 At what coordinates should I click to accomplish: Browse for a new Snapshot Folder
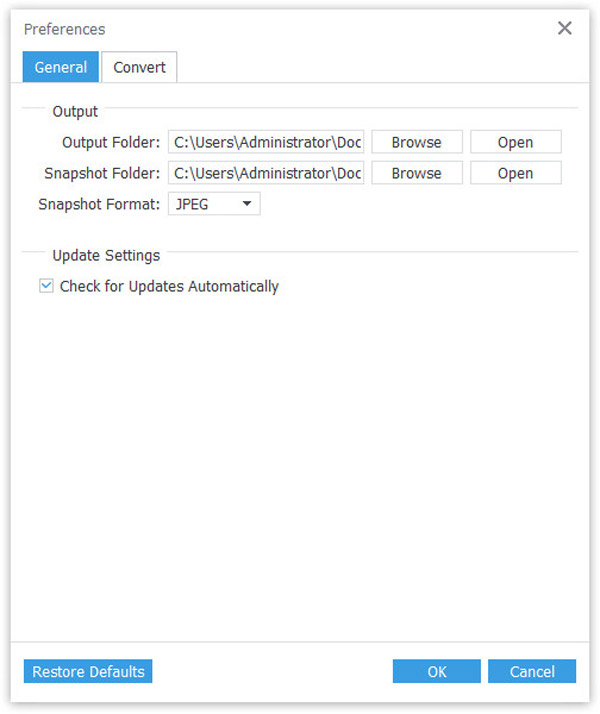point(416,173)
